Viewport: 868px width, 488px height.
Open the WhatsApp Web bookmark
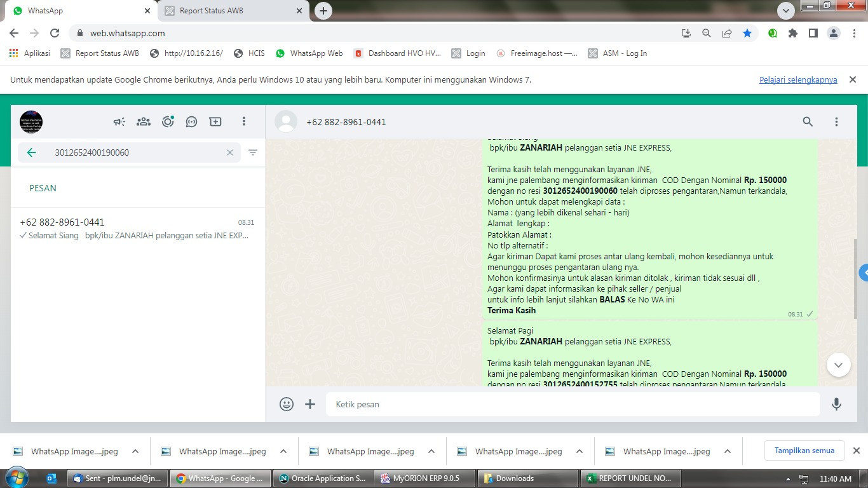pos(309,53)
